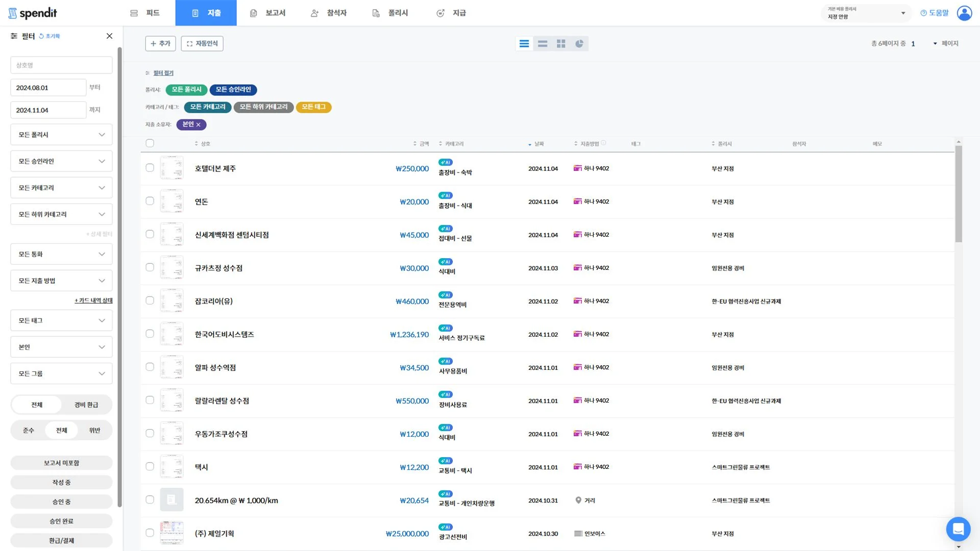Open the chat support bubble icon
The height and width of the screenshot is (551, 980).
(958, 529)
